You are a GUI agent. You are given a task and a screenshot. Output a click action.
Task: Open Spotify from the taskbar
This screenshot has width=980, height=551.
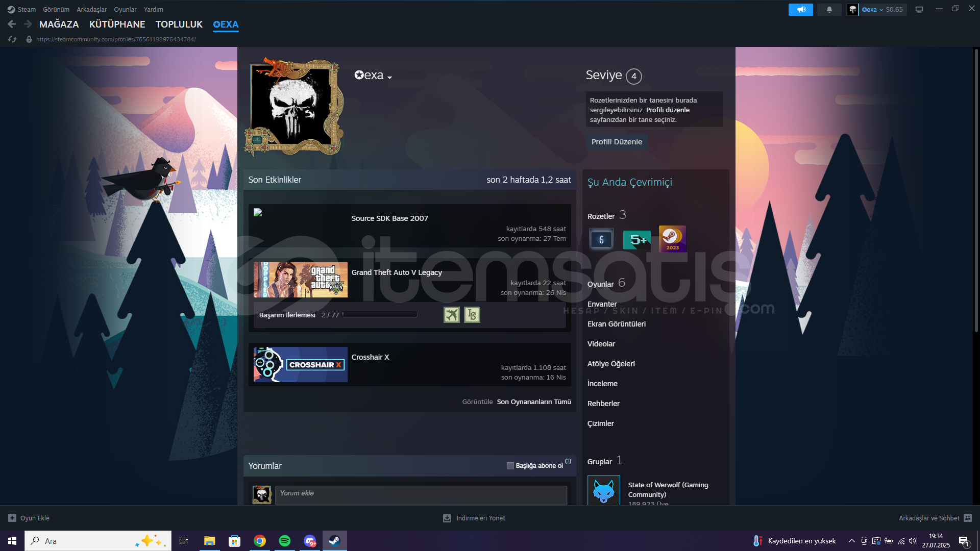click(x=285, y=541)
